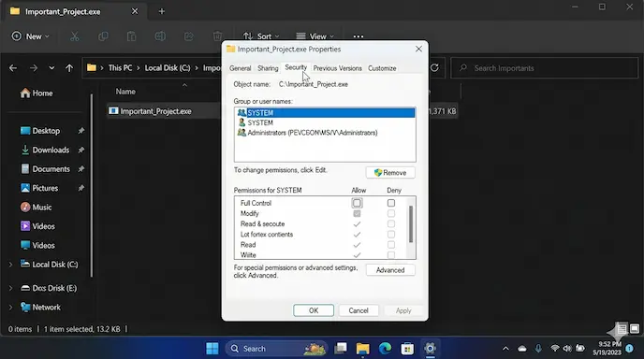Viewport: 644px width, 359px height.
Task: Refresh the Explorer folder view
Action: point(434,67)
